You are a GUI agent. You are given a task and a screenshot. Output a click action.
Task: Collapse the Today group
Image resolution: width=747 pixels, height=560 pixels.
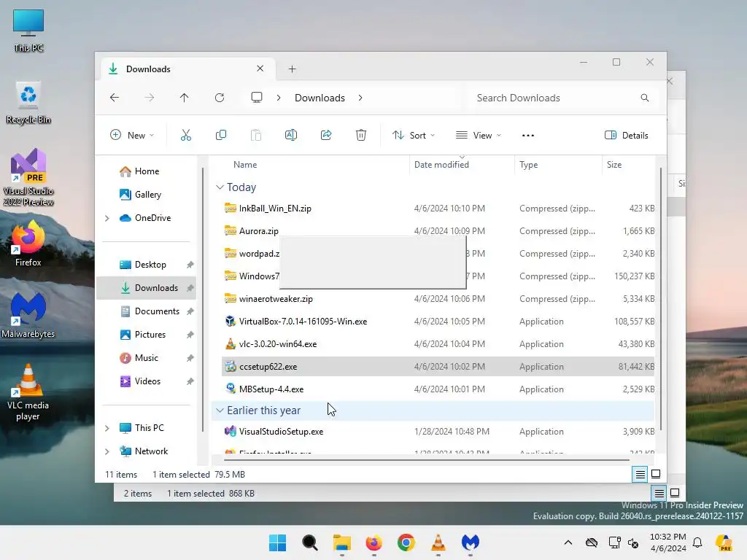(x=220, y=187)
